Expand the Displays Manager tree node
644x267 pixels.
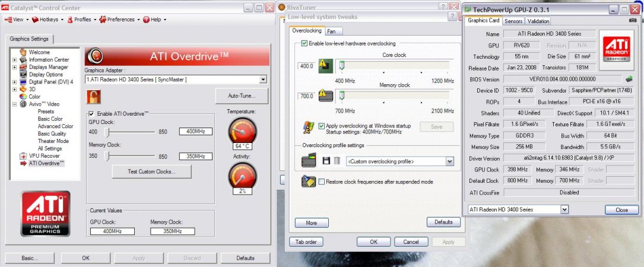point(15,67)
